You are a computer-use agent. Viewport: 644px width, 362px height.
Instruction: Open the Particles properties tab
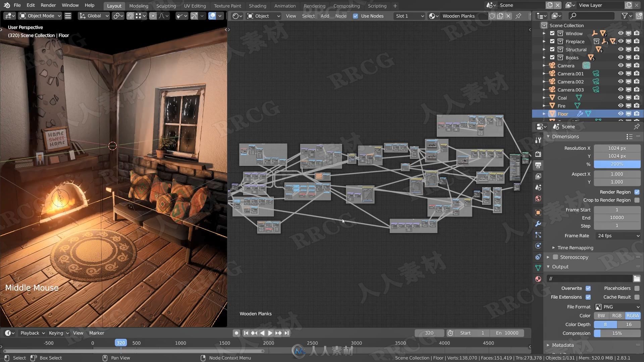[538, 235]
